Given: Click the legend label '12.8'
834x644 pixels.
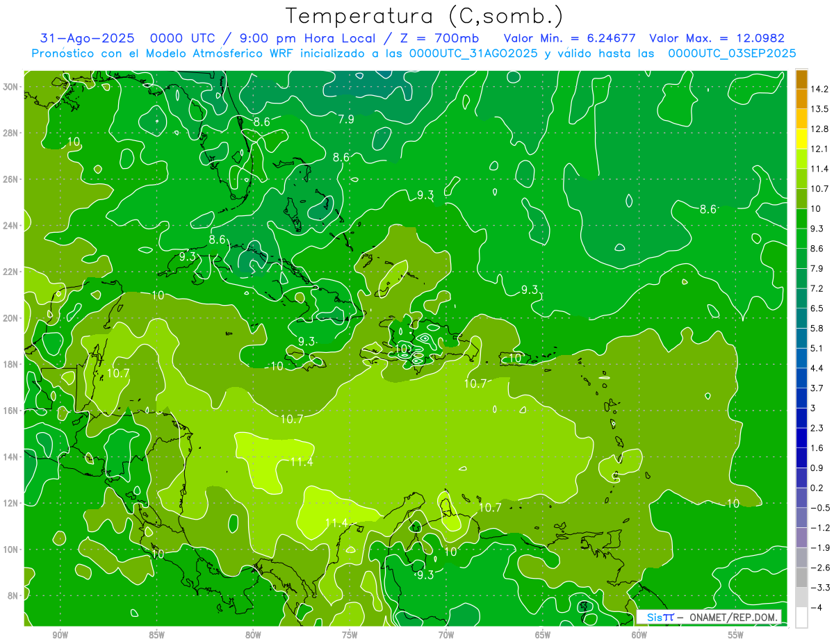Looking at the screenshot, I should click(819, 129).
